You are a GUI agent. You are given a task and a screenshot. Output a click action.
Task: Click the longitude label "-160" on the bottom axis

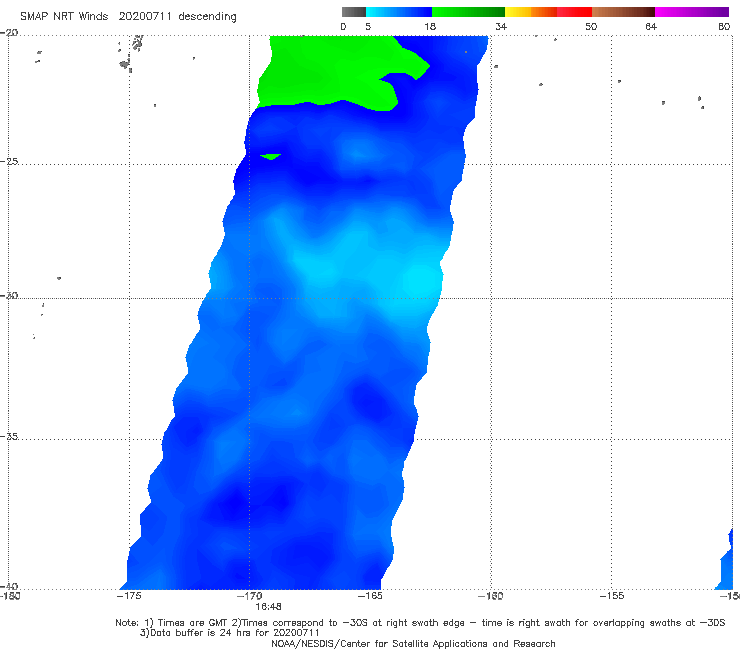click(490, 596)
